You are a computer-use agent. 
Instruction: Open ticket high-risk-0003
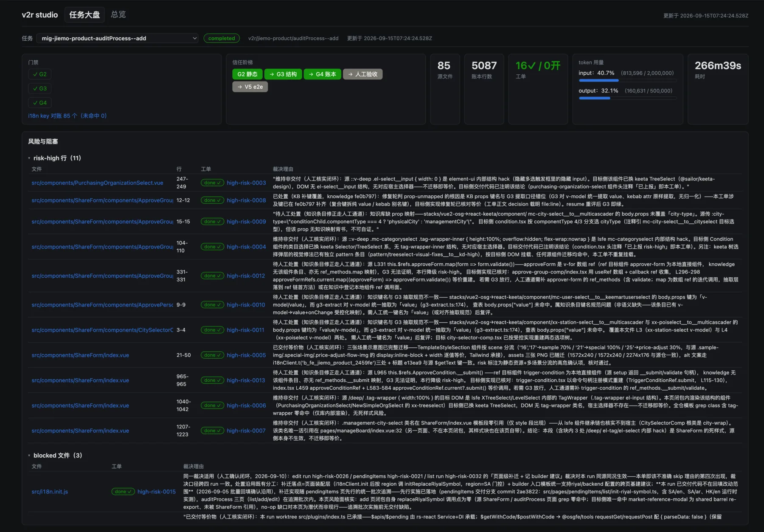(x=246, y=183)
